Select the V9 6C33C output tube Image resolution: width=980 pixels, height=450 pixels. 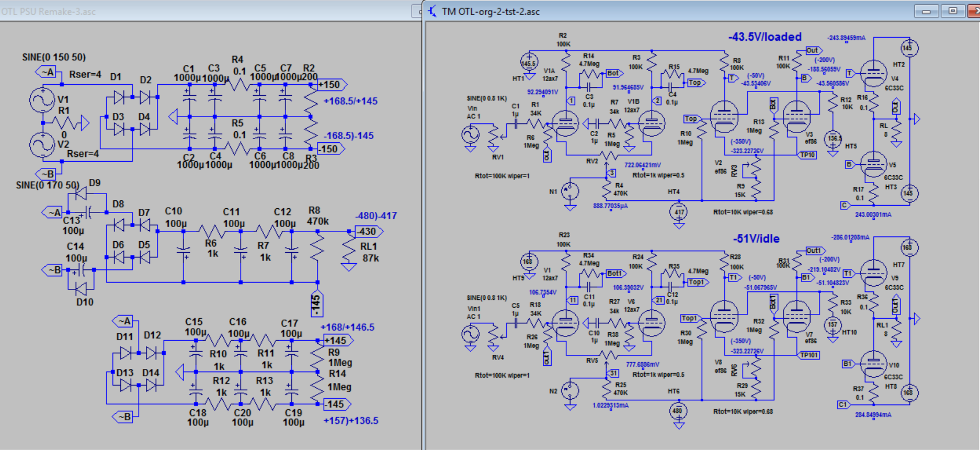coord(873,274)
